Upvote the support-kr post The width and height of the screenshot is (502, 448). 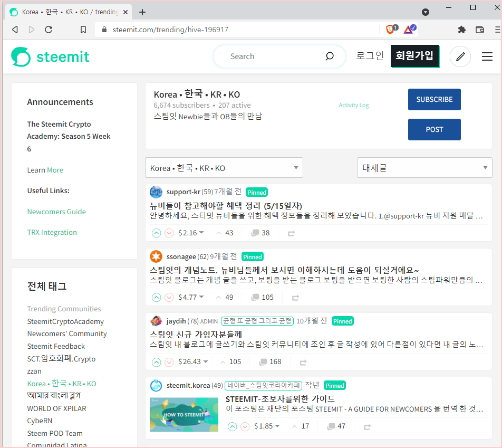click(x=156, y=233)
